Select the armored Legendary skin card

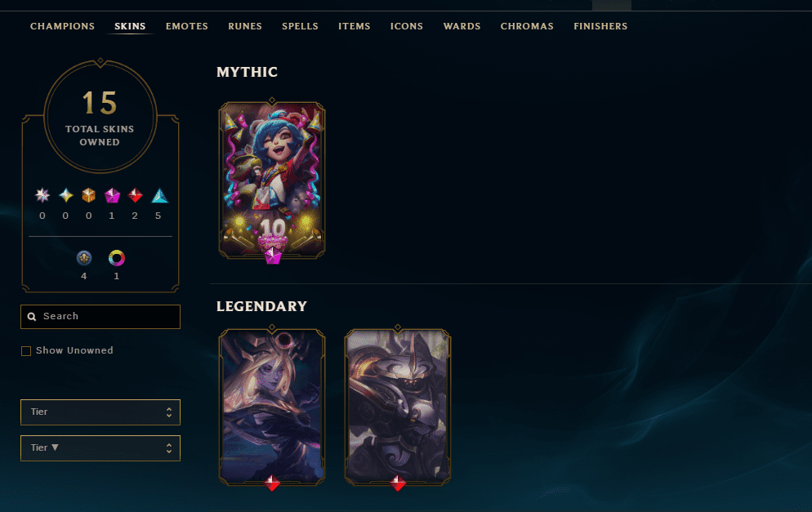[398, 407]
